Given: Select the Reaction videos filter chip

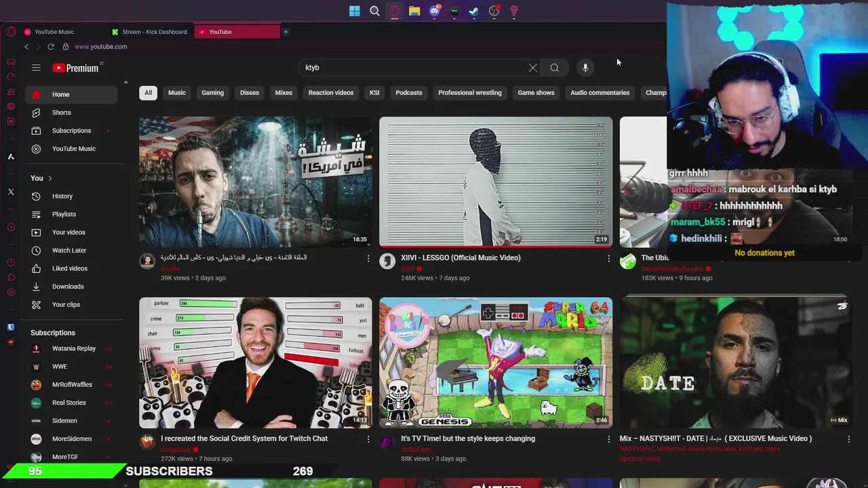Looking at the screenshot, I should pyautogui.click(x=331, y=93).
